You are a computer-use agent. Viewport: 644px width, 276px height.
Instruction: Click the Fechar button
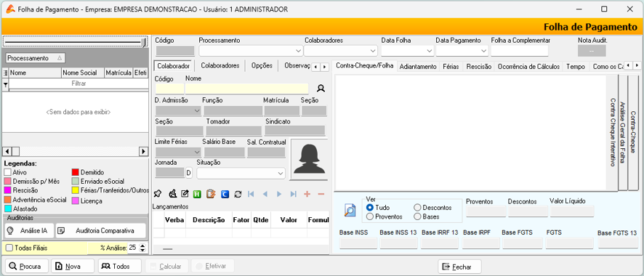[x=459, y=267]
